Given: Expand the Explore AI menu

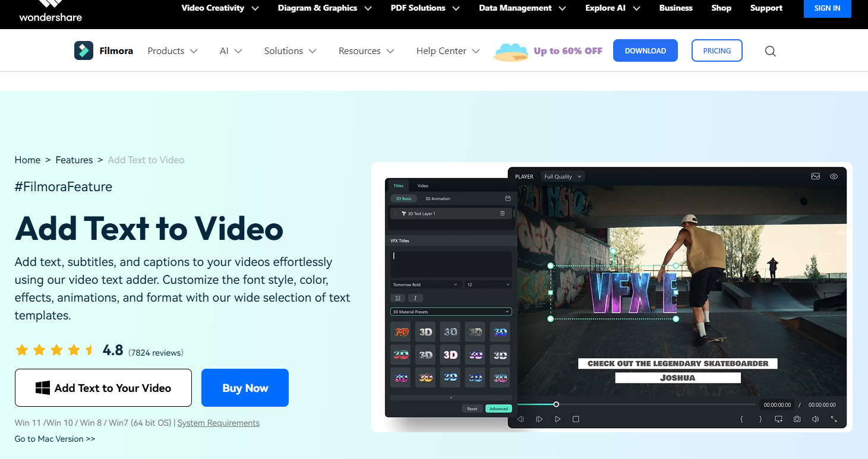Looking at the screenshot, I should (x=613, y=8).
